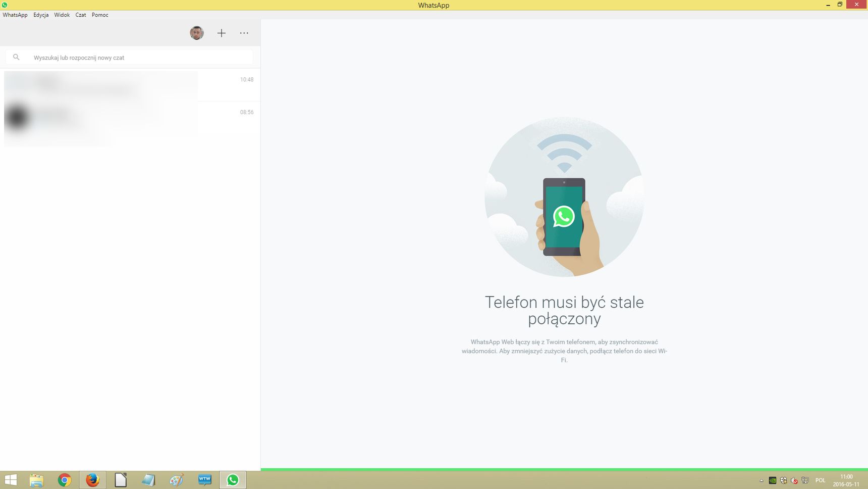Viewport: 868px width, 489px height.
Task: Click the 'Telefon musi być stale połączony' heading
Action: pos(564,310)
